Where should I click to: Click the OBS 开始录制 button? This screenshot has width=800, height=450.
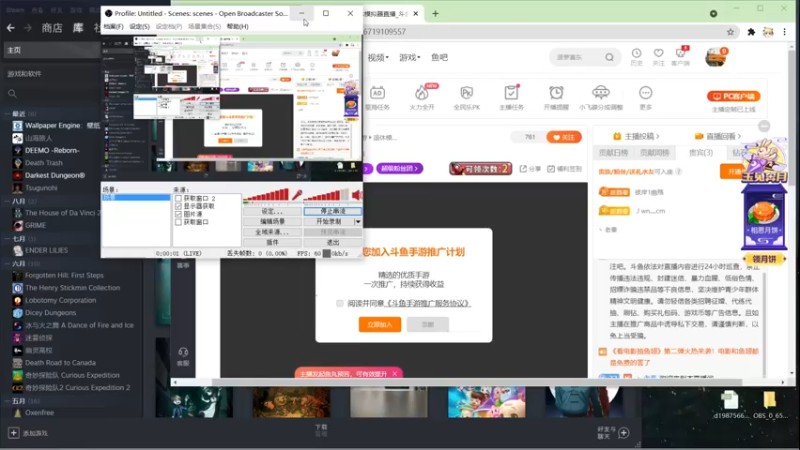pos(329,221)
